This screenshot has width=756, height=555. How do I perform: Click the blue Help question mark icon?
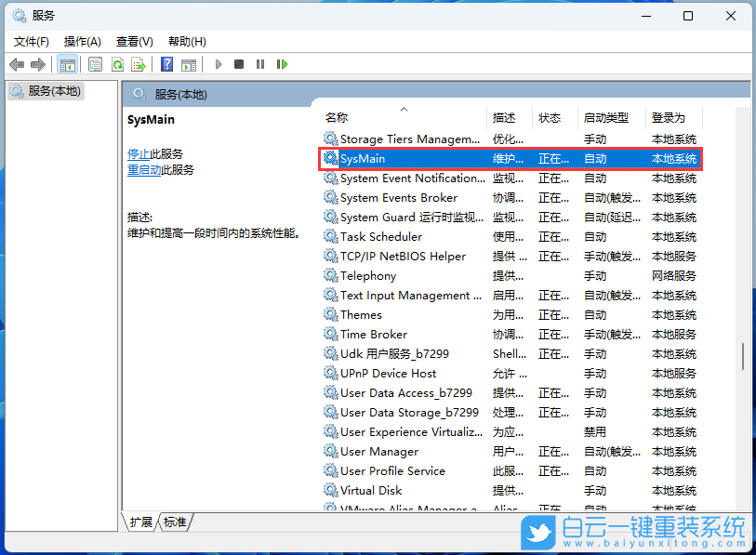[x=166, y=64]
